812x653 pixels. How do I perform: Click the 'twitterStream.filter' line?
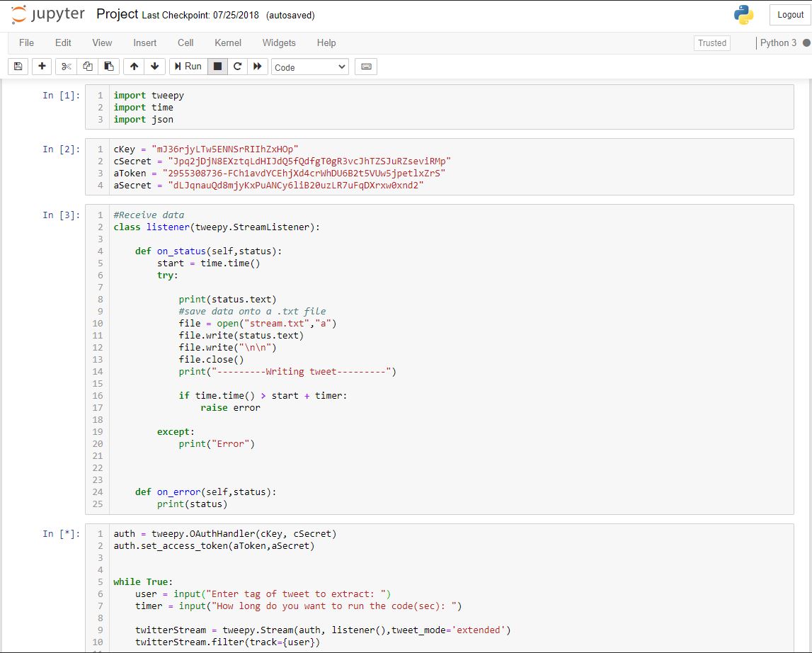pos(228,642)
